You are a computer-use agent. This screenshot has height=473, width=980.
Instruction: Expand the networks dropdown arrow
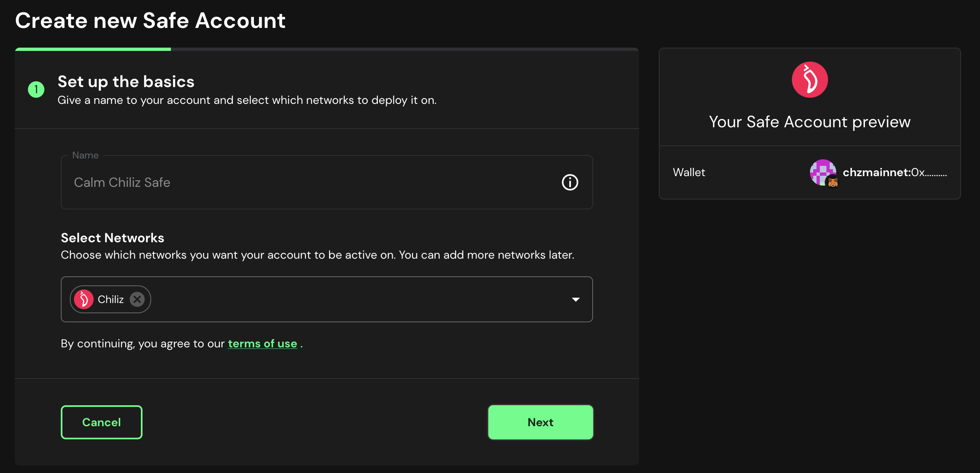(575, 299)
